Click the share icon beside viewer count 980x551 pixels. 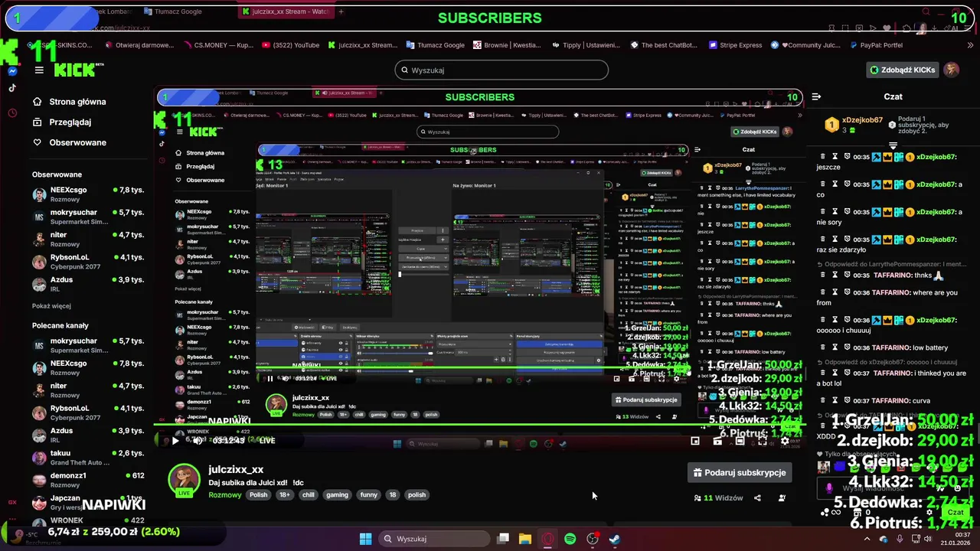point(757,497)
